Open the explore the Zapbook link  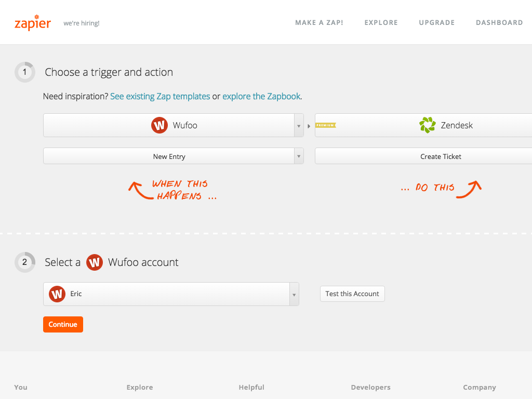(x=261, y=97)
